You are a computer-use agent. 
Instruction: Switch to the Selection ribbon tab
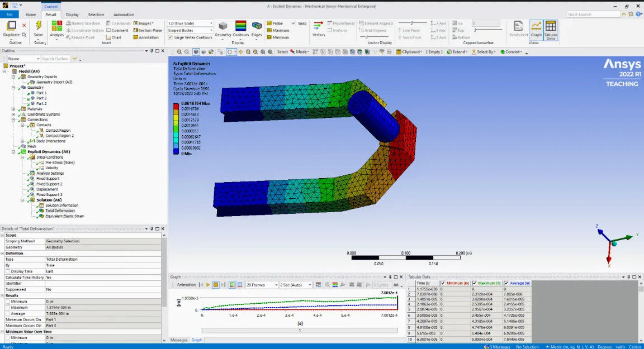tap(96, 15)
